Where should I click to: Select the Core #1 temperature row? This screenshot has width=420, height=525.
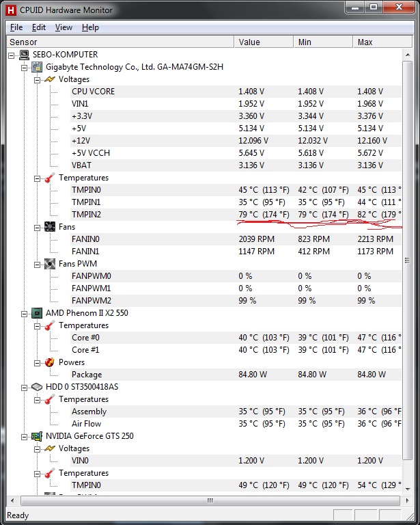pyautogui.click(x=236, y=350)
